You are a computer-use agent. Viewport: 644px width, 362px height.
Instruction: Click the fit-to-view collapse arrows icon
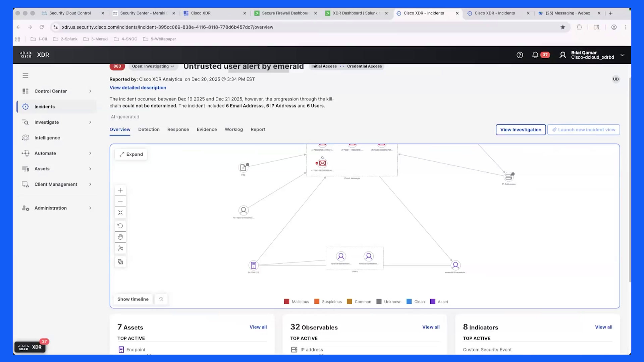point(120,213)
